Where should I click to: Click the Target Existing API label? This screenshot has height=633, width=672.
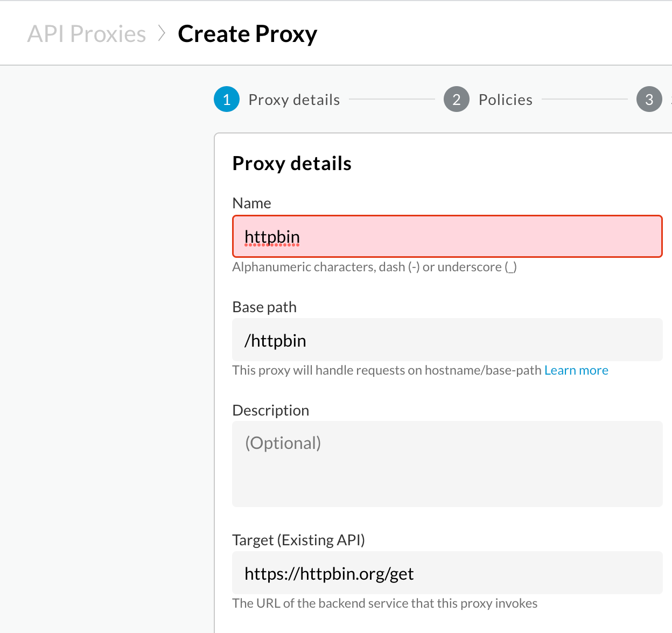point(298,539)
